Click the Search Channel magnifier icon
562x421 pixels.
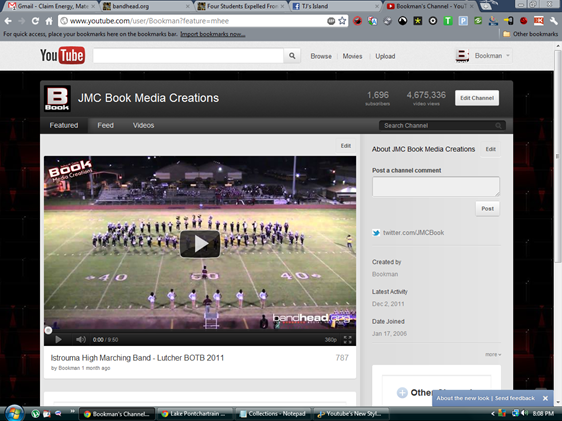[498, 125]
